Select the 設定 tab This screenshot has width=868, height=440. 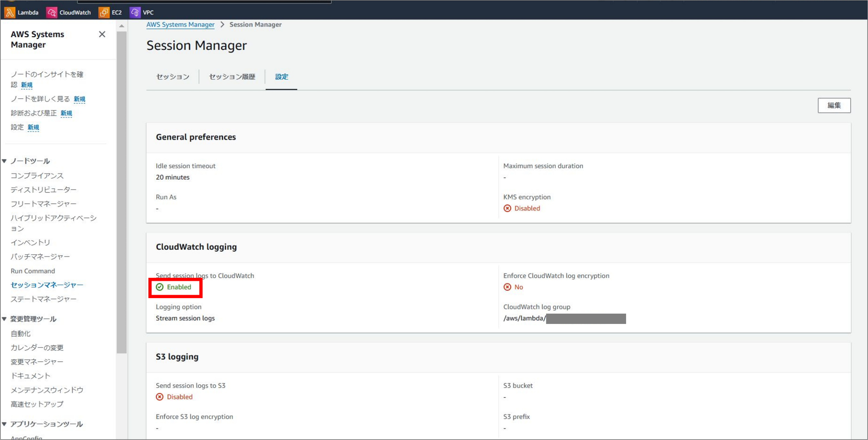[x=281, y=77]
